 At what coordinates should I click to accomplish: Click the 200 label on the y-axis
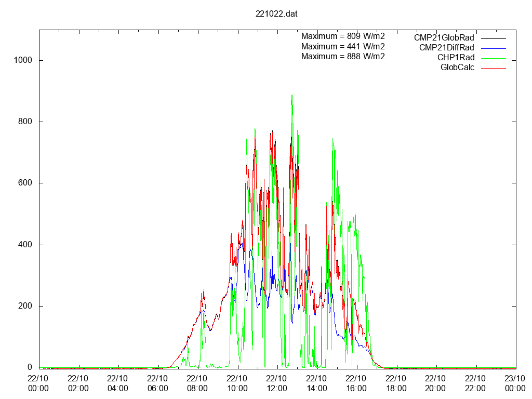click(x=25, y=306)
